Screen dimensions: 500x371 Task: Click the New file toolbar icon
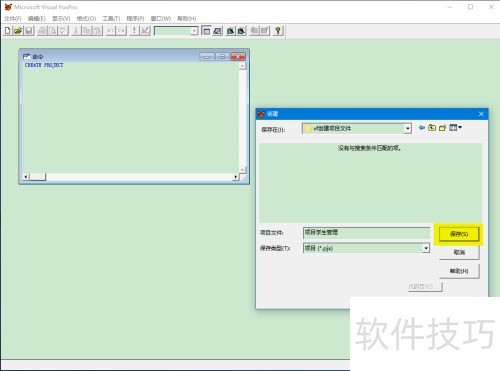[x=8, y=31]
